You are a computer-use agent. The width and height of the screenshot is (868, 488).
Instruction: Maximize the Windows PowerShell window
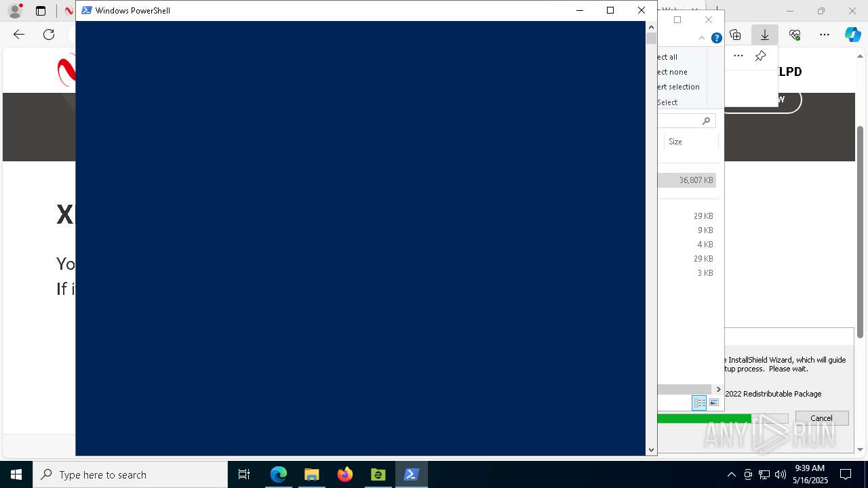(610, 10)
